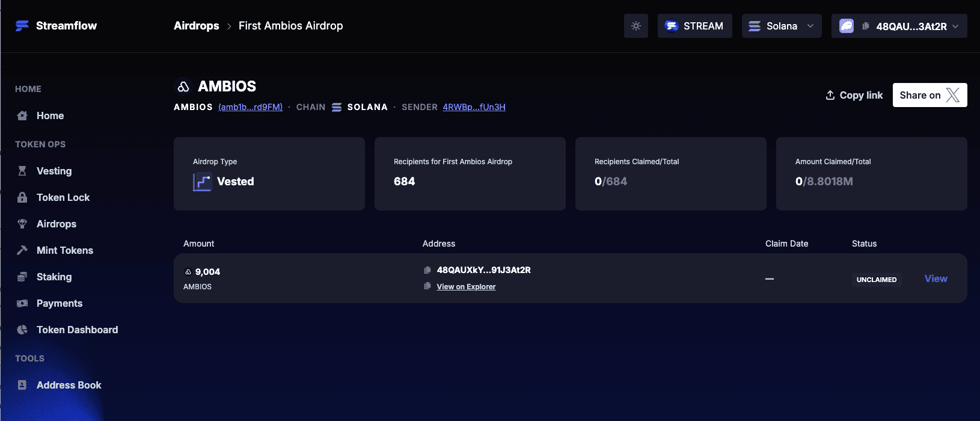Click the UNCLAIMED status badge
Screen dimensions: 980x421
[877, 280]
